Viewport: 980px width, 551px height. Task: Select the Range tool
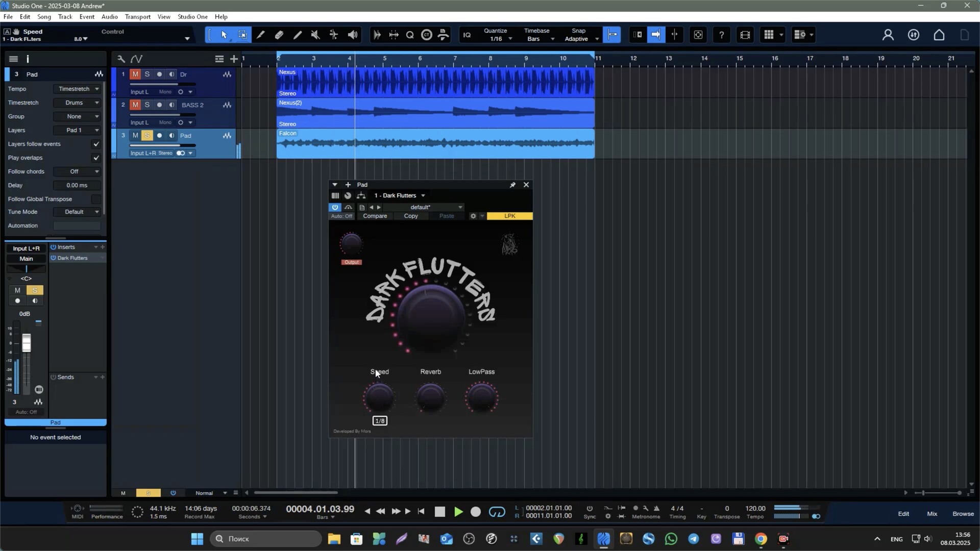tap(242, 35)
